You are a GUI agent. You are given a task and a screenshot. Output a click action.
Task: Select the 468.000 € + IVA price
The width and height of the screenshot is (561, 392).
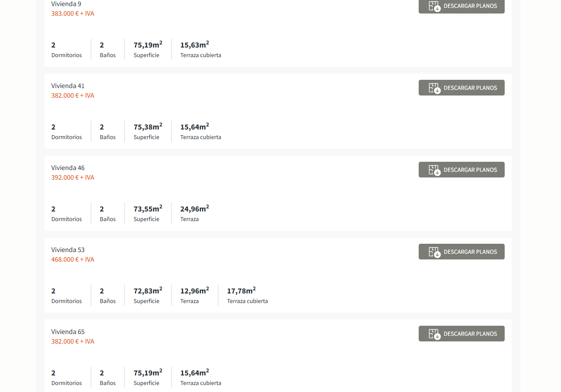72,259
